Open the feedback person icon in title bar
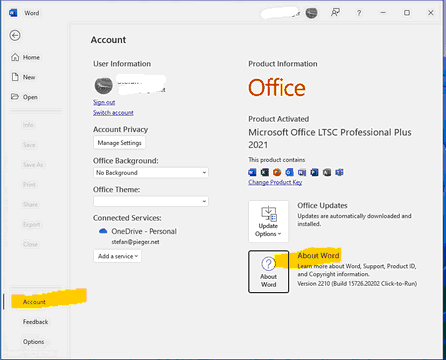 335,13
